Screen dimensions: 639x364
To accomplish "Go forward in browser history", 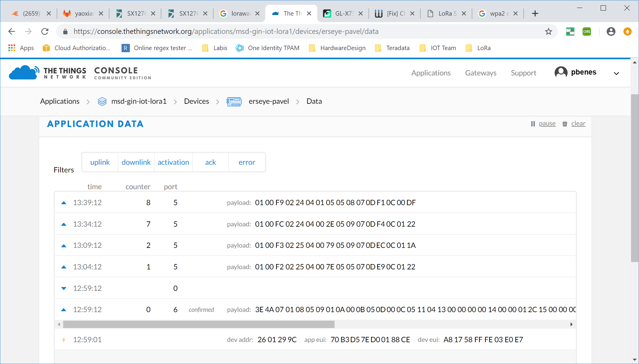I will click(28, 31).
